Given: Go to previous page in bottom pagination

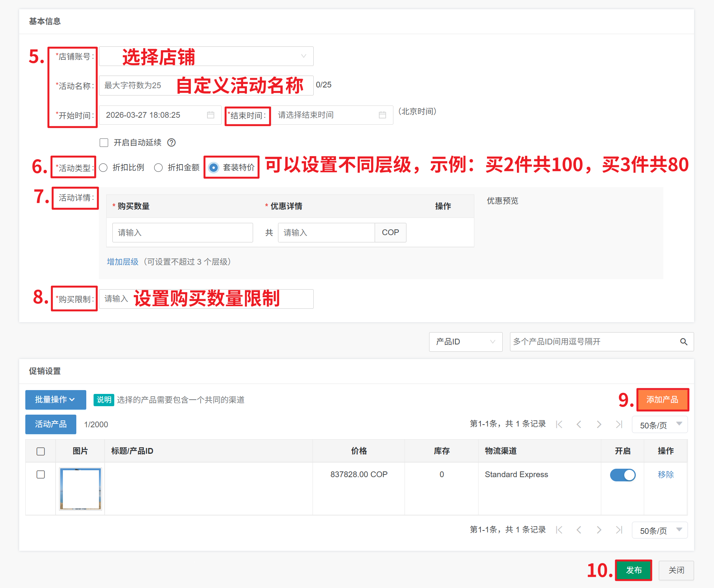Looking at the screenshot, I should click(579, 530).
